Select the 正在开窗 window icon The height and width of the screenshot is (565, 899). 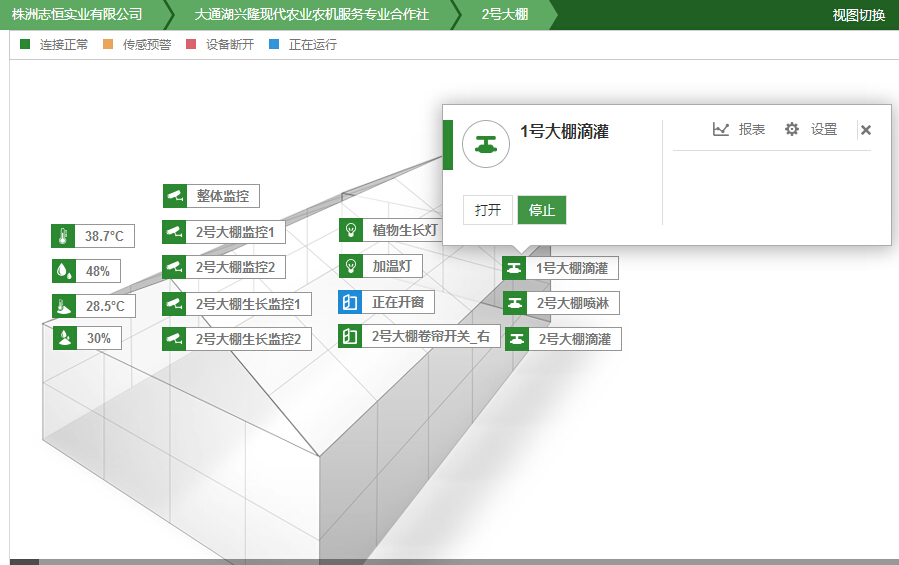tap(350, 302)
